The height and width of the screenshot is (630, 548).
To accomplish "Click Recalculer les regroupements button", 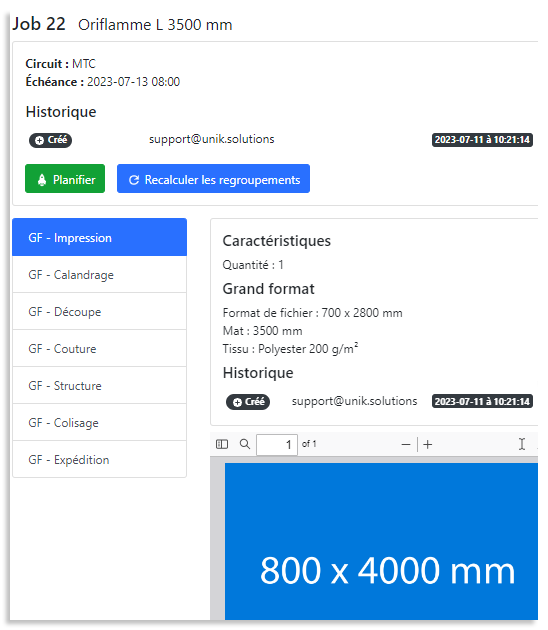I will coord(213,178).
